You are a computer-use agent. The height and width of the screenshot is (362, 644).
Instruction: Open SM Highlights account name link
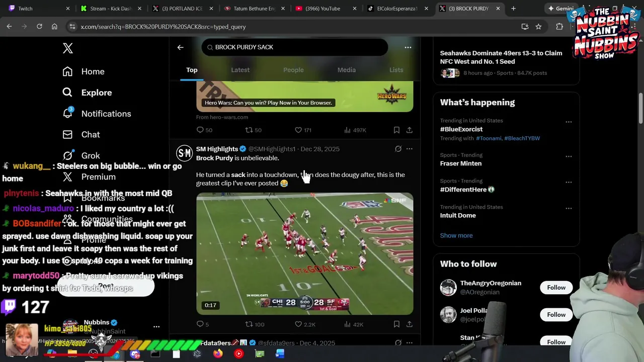(217, 149)
